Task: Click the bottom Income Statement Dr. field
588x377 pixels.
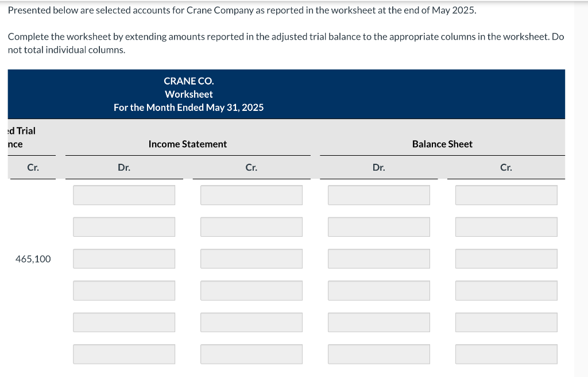Action: coord(124,354)
